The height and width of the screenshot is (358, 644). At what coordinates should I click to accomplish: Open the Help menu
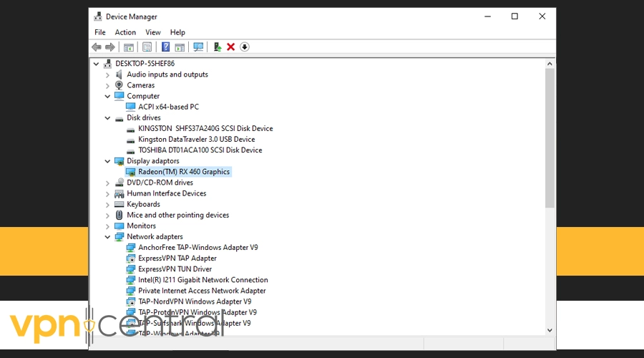[177, 32]
